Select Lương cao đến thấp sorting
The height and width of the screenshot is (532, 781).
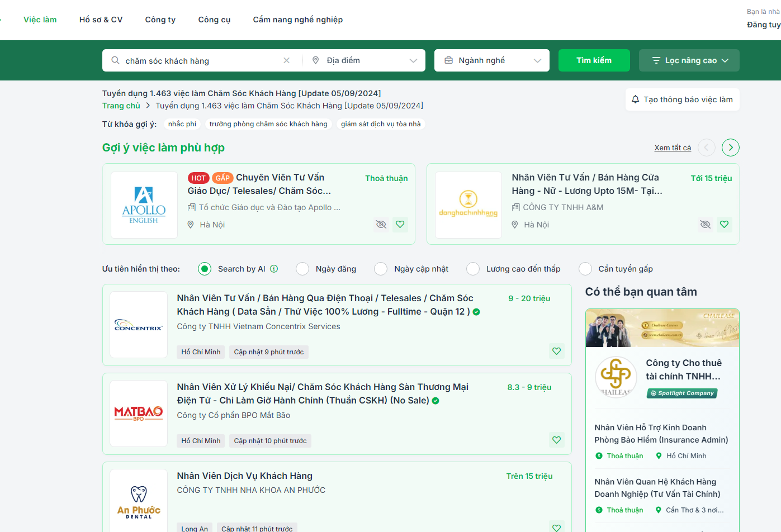473,269
